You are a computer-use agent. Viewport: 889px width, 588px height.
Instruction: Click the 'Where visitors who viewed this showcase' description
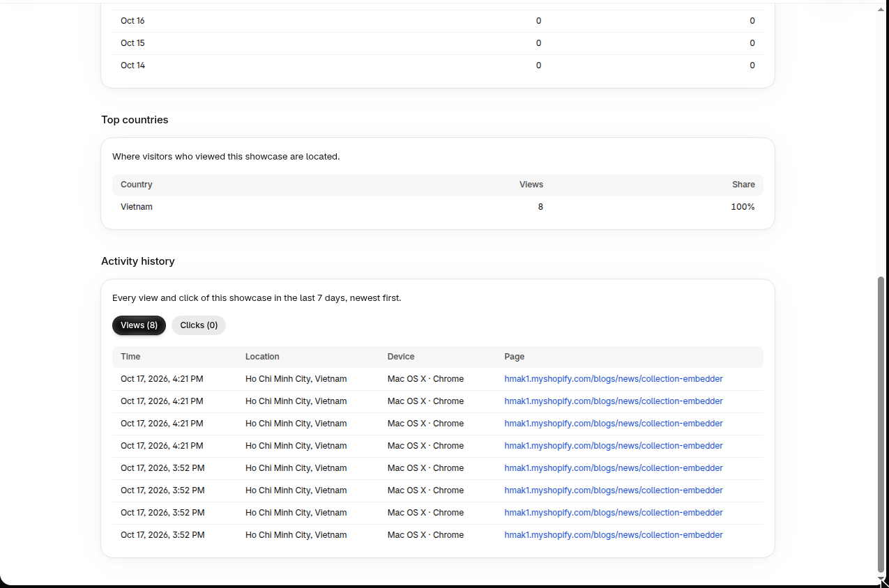[x=226, y=157]
